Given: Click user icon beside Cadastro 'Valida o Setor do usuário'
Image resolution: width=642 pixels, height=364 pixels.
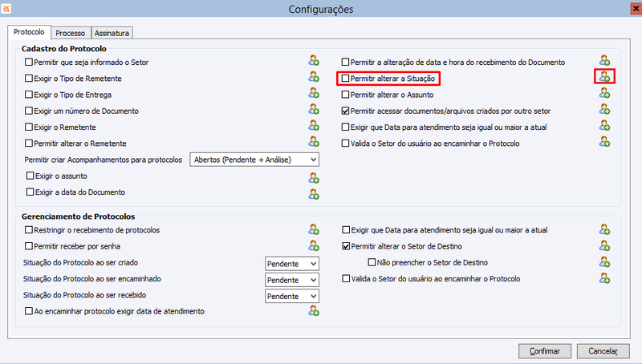Looking at the screenshot, I should pyautogui.click(x=605, y=141).
